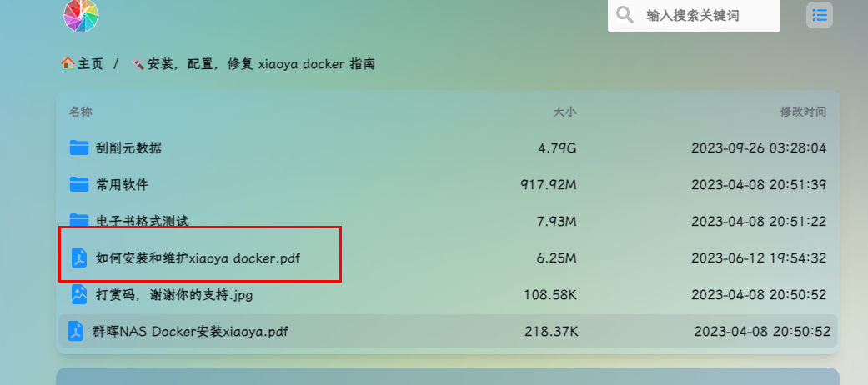Image resolution: width=868 pixels, height=385 pixels.
Task: Click the 常用软件 folder icon
Action: tap(79, 184)
